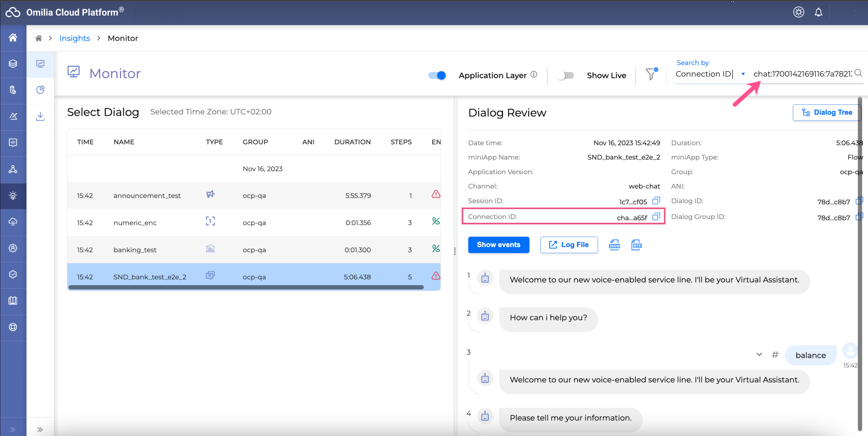Open the Search by Connection ID dropdown
868x436 pixels.
click(743, 74)
